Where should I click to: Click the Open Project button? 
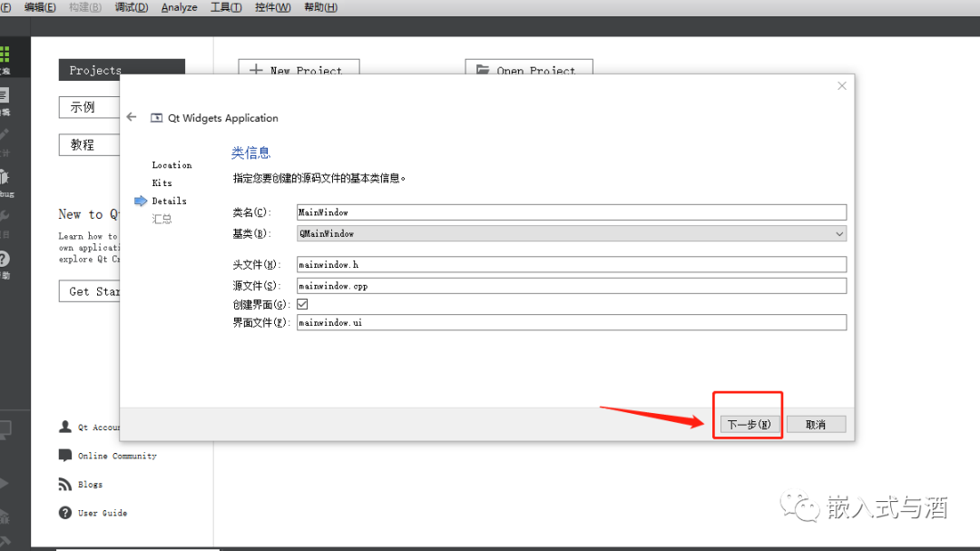pyautogui.click(x=529, y=67)
